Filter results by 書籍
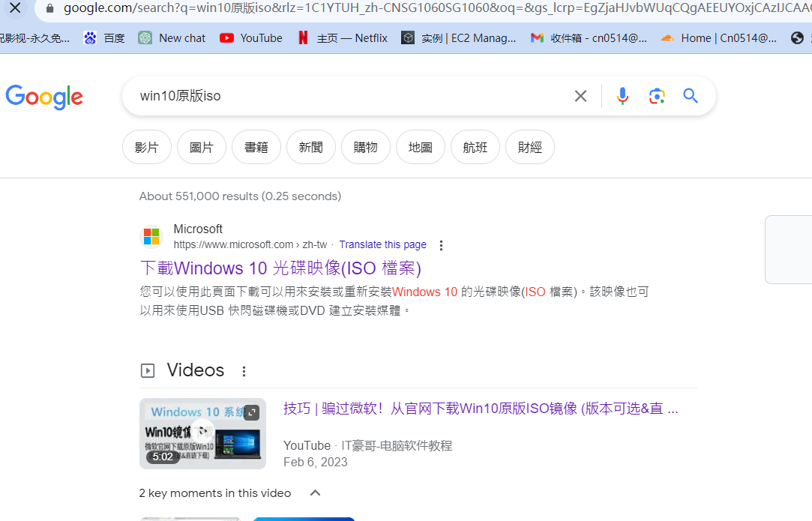Viewport: 812px width, 521px height. 256,147
